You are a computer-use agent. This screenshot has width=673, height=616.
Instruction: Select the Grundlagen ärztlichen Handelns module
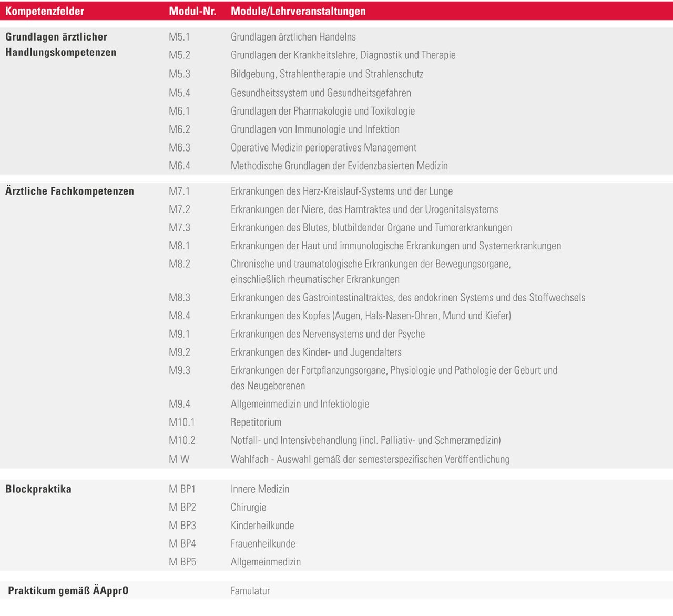coord(293,37)
